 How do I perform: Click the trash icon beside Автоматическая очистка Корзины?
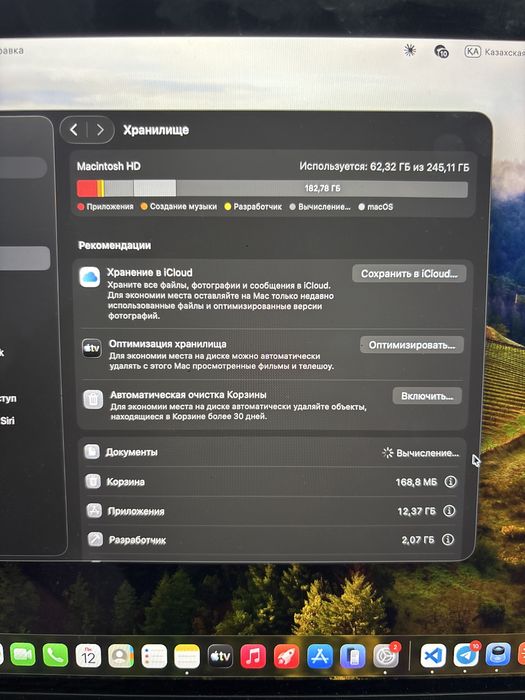(93, 399)
